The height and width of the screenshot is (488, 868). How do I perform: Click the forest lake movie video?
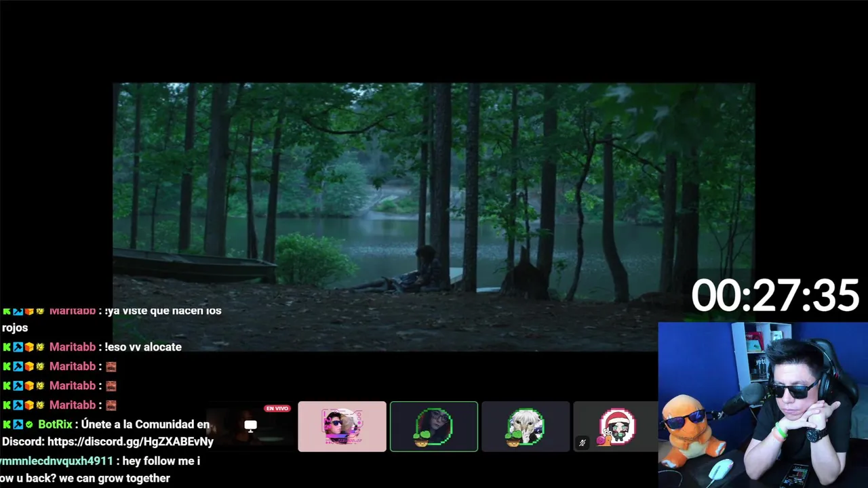(x=434, y=217)
